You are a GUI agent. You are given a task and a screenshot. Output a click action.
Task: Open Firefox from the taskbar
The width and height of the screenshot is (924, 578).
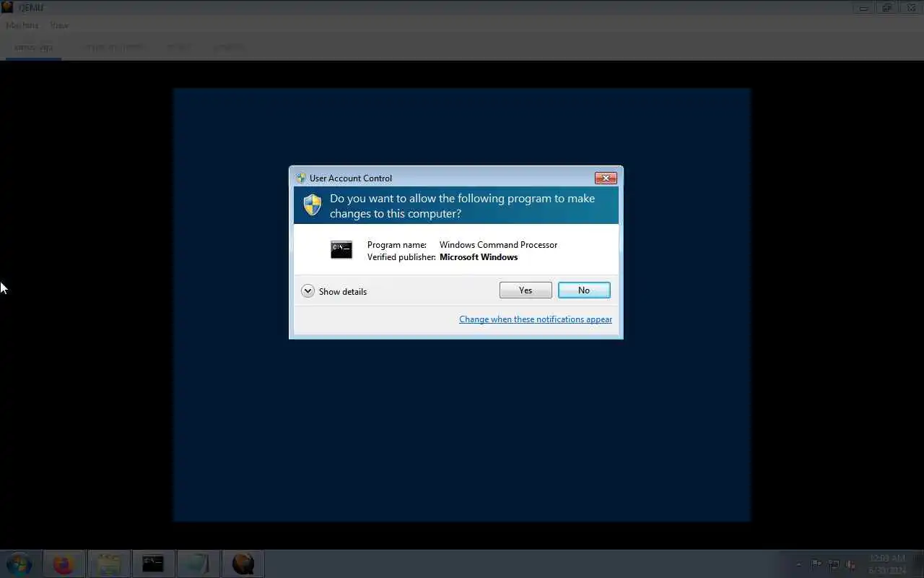point(64,564)
